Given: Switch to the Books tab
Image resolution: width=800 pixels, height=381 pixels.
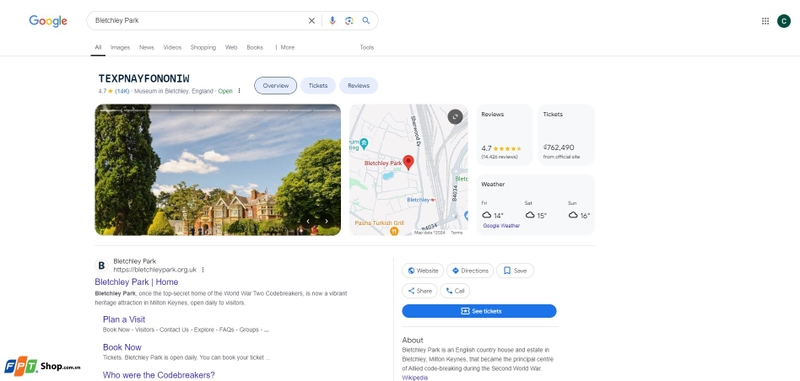Looking at the screenshot, I should pos(255,47).
